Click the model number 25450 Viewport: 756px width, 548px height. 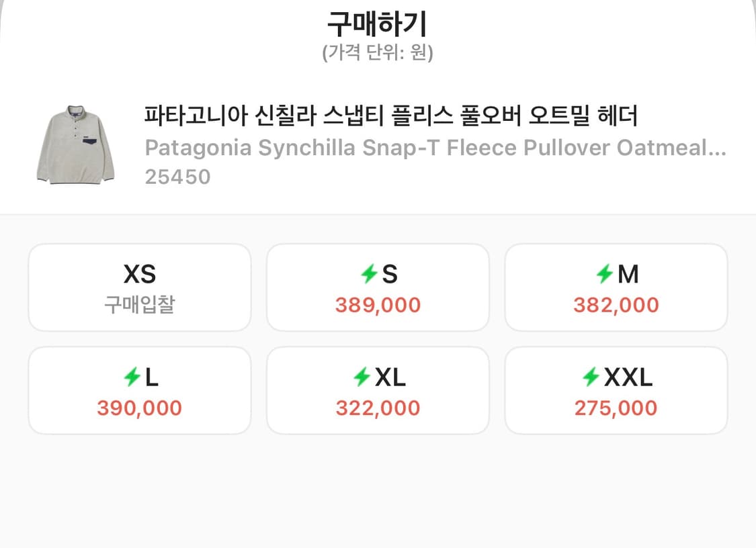177,177
